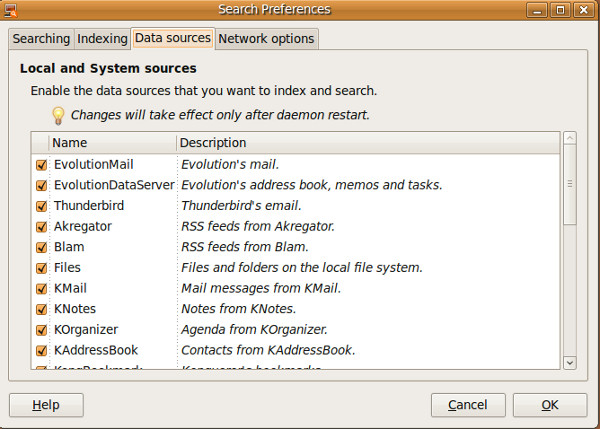
Task: Select the Files row name
Action: [x=67, y=268]
